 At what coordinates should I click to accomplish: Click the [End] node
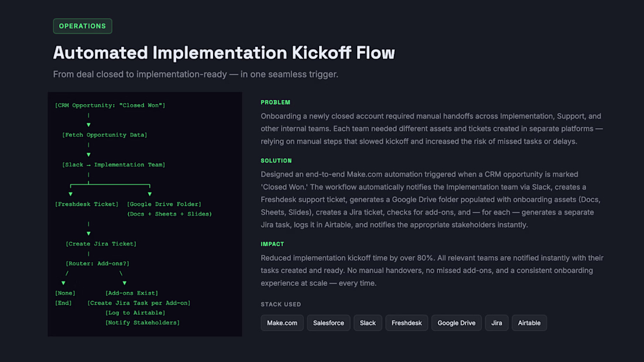pos(64,303)
